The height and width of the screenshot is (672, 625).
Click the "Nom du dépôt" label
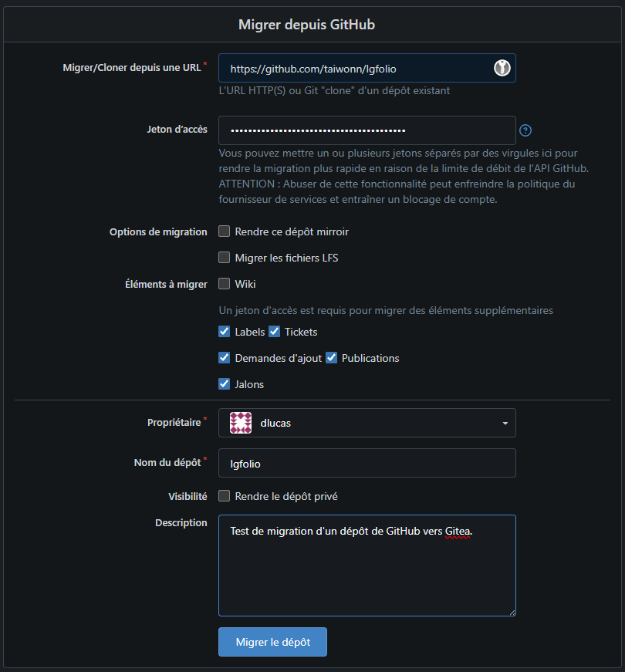[x=167, y=462]
